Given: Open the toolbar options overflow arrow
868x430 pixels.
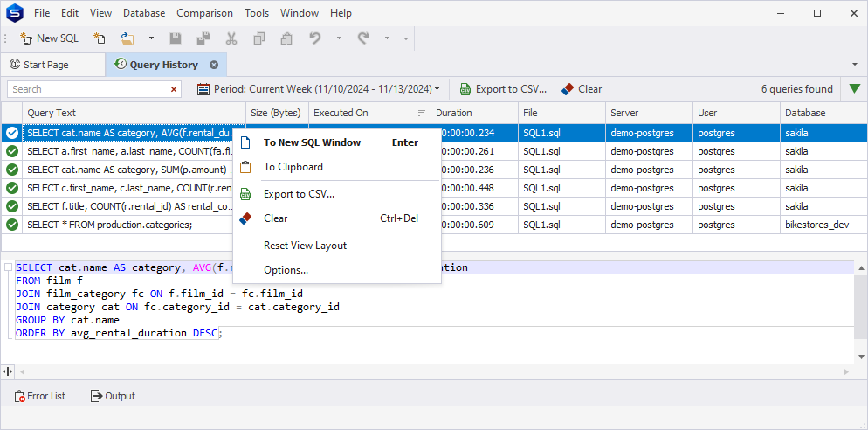Looking at the screenshot, I should click(x=406, y=38).
